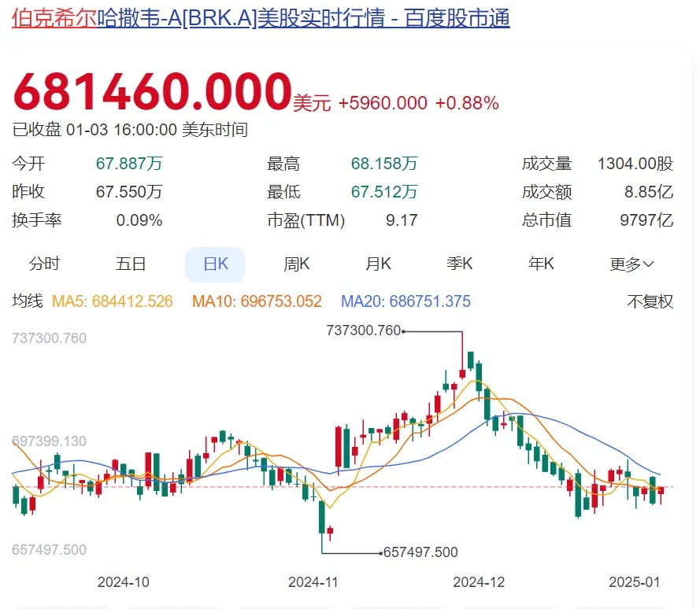Viewport: 700px width, 609px height.
Task: Click the MA5: 684412.526 indicator
Action: (112, 301)
